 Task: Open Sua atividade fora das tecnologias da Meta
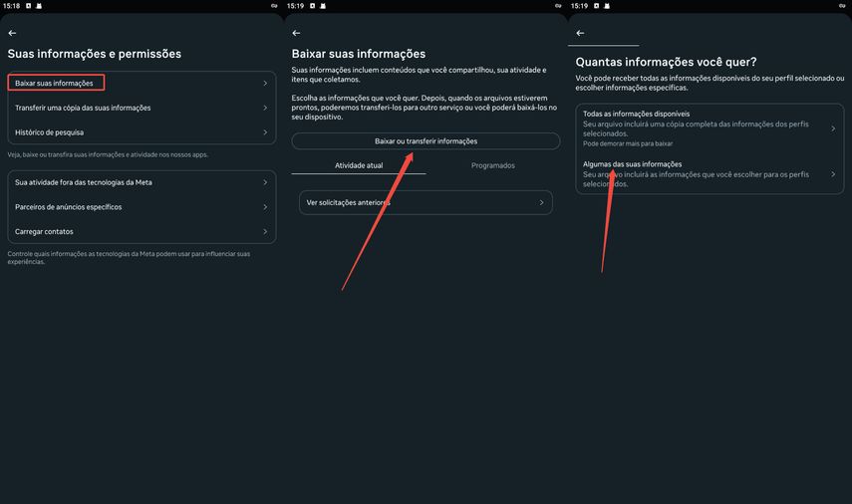point(142,182)
